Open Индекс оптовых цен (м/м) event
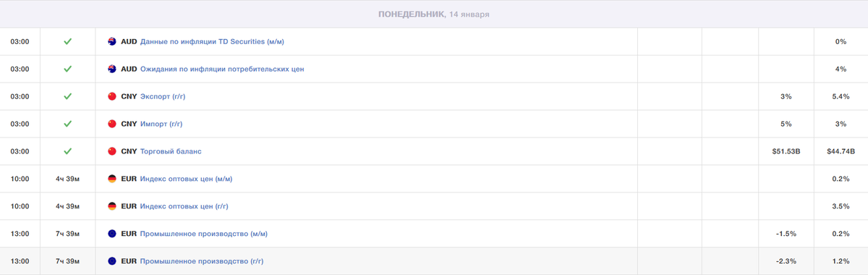868x275 pixels. tap(186, 179)
